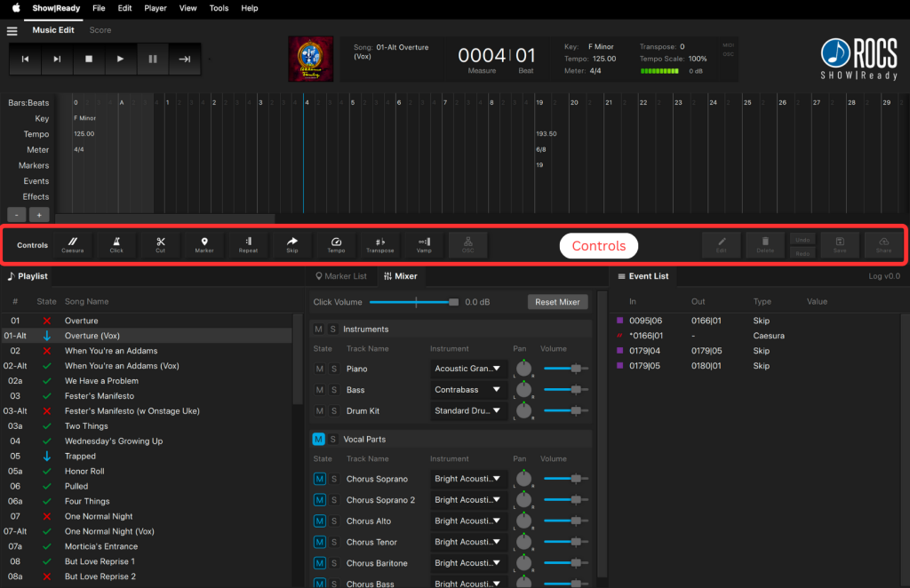Open the Transpose control

click(379, 244)
